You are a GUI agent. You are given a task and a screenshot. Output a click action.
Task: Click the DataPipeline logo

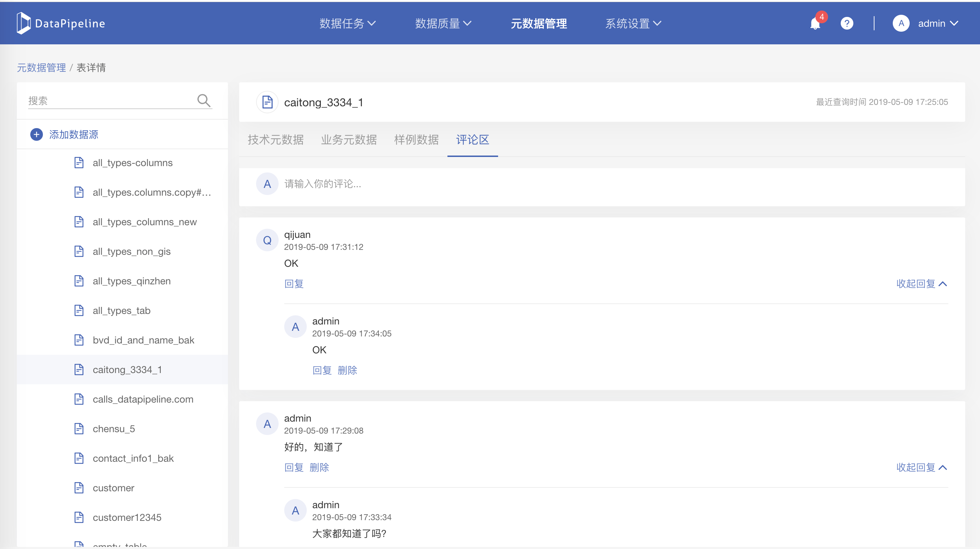[x=61, y=23]
